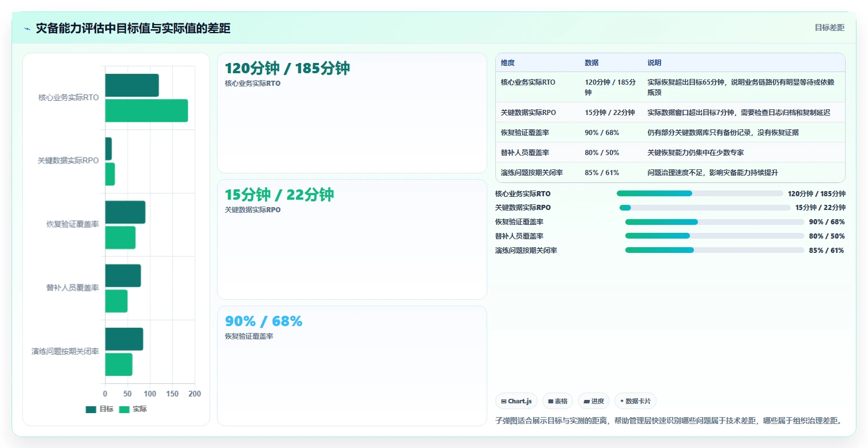The width and height of the screenshot is (868, 448).
Task: Click the light actual bar for 演练问题按期关闭率
Action: (x=119, y=364)
